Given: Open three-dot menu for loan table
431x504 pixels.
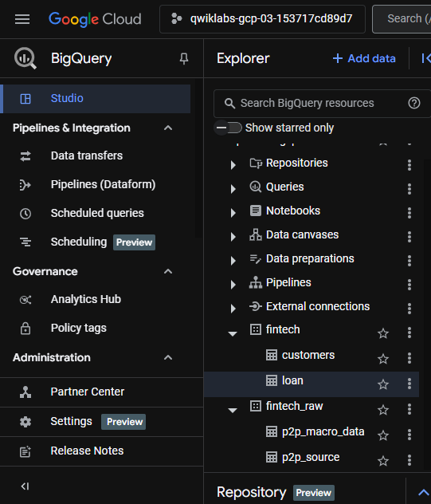Looking at the screenshot, I should point(409,384).
